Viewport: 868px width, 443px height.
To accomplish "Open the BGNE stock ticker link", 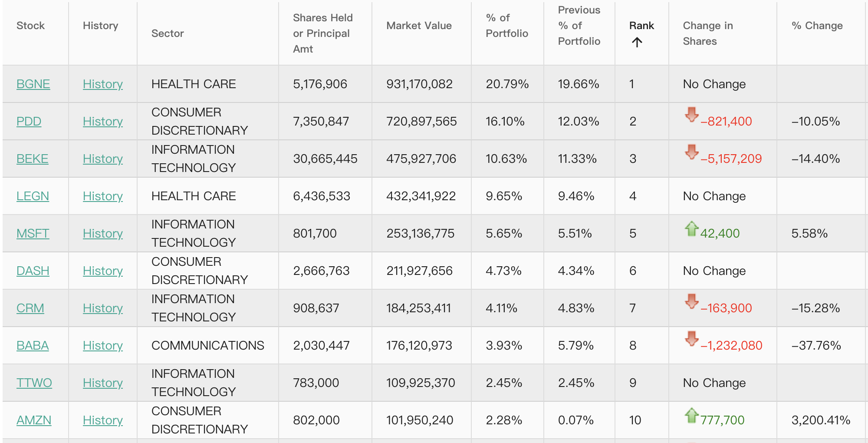I will [x=33, y=84].
